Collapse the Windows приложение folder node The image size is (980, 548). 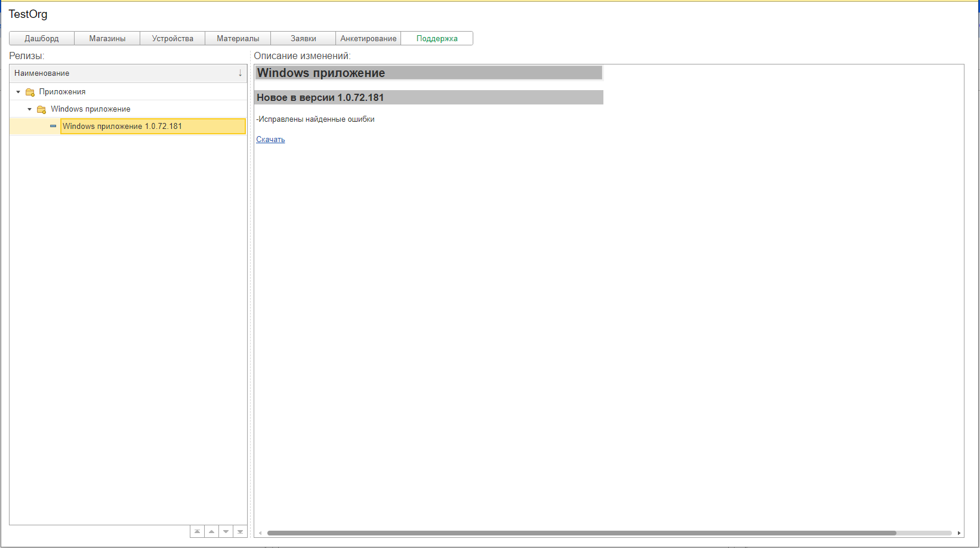point(29,109)
